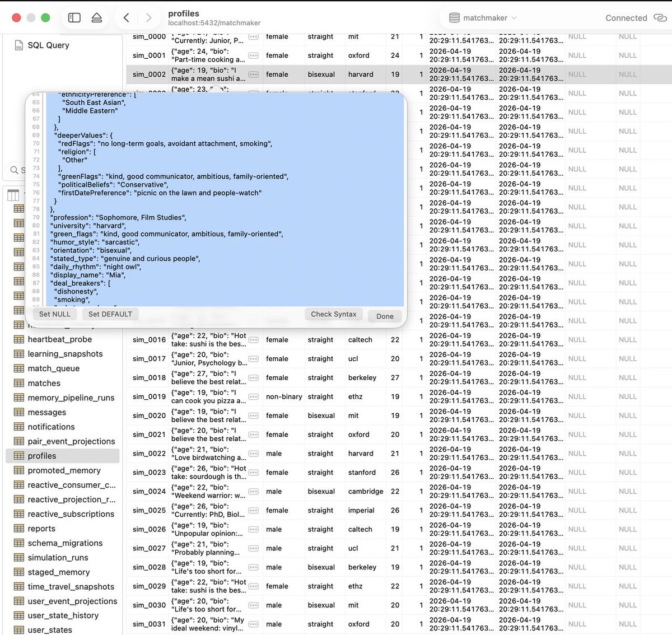Click the profiles window title
Image resolution: width=672 pixels, height=635 pixels.
coord(184,13)
